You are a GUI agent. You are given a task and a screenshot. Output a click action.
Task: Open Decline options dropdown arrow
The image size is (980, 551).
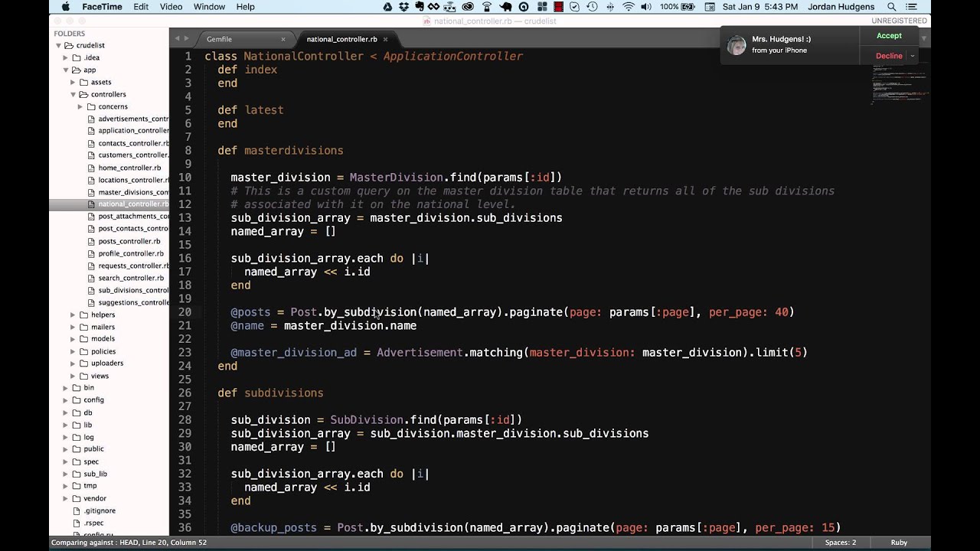(913, 56)
